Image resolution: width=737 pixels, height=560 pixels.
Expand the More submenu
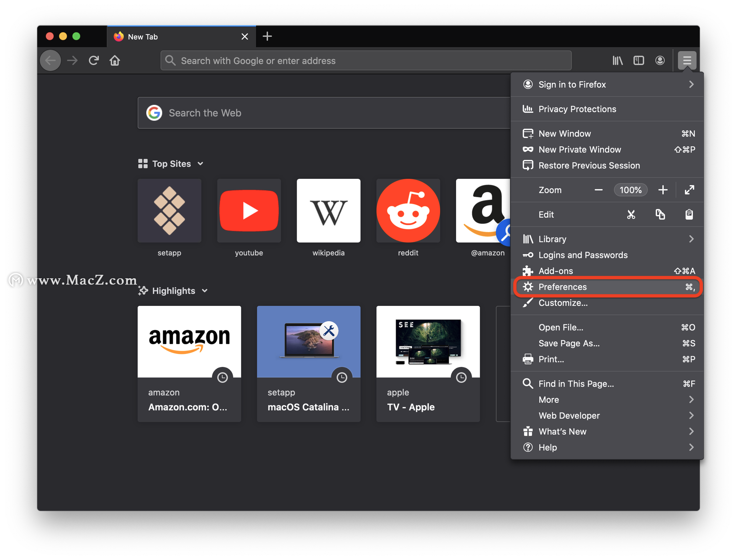coord(607,400)
